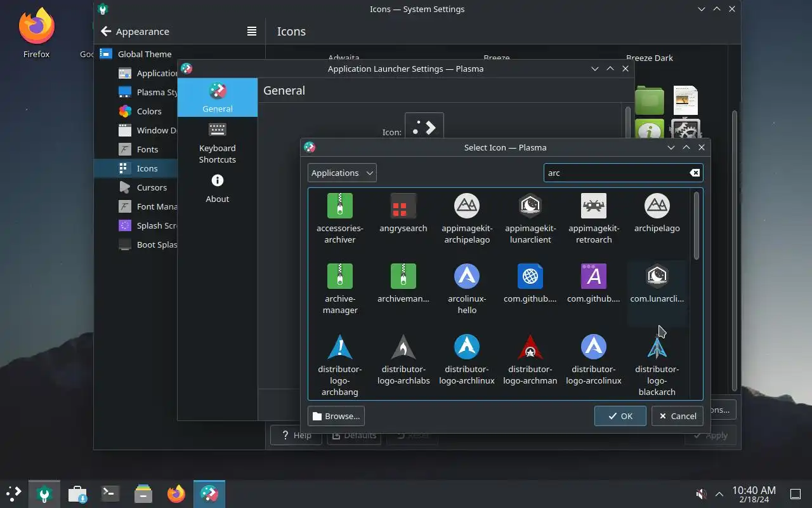The image size is (812, 508).
Task: Choose the com.github globe icon
Action: click(x=530, y=284)
